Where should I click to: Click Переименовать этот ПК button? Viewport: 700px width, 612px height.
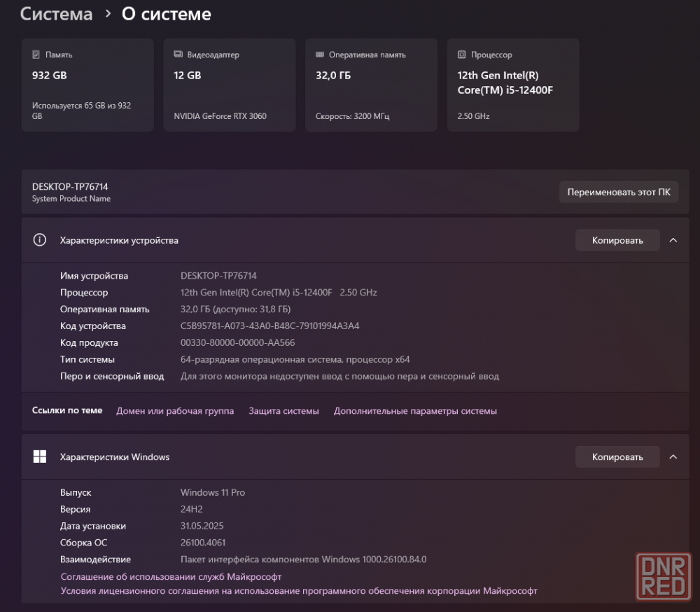619,192
